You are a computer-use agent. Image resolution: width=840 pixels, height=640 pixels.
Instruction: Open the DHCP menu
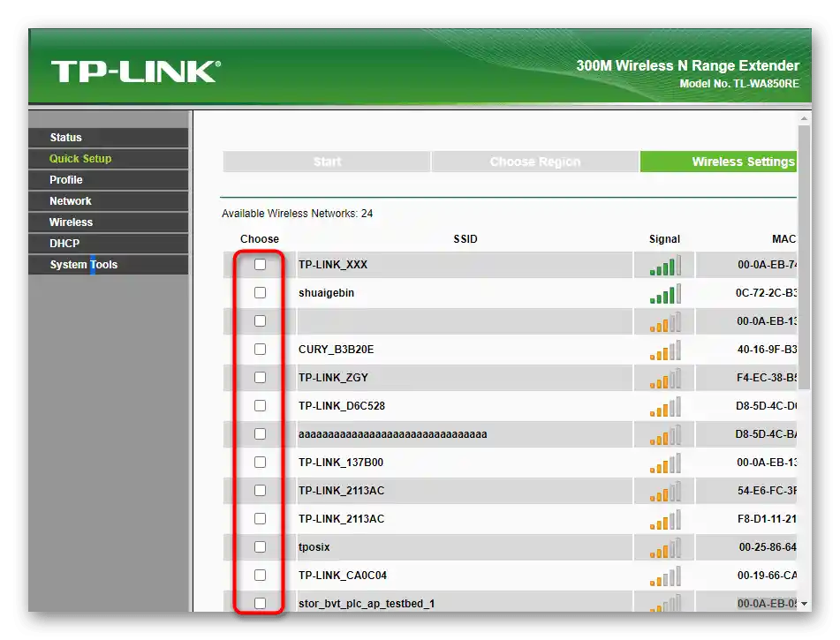click(109, 243)
